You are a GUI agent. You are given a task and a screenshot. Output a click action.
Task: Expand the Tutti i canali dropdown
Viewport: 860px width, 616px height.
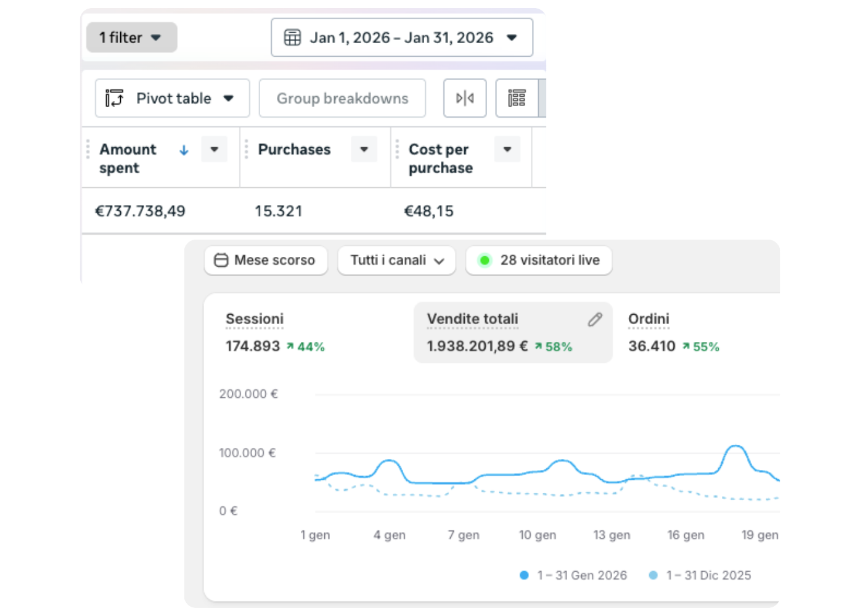pyautogui.click(x=396, y=260)
